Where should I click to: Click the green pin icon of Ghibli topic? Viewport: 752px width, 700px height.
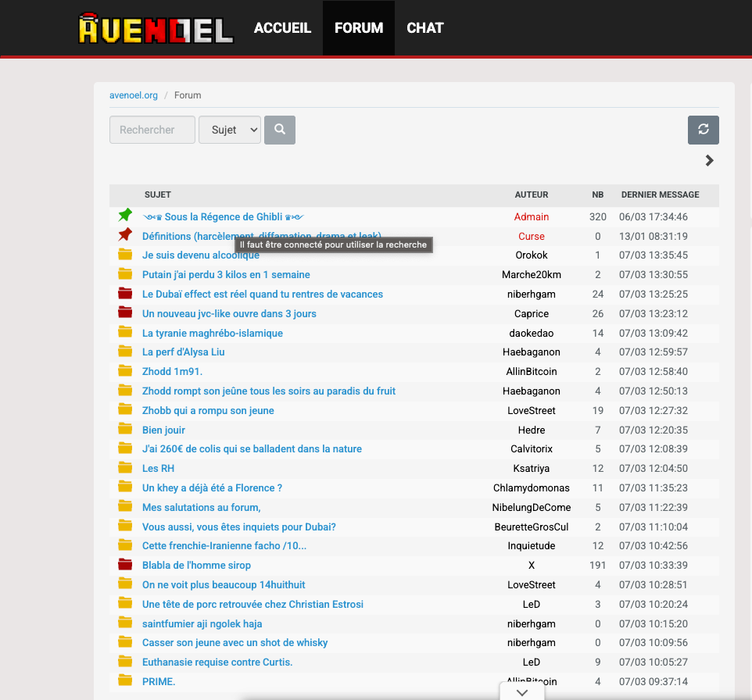[x=125, y=216]
